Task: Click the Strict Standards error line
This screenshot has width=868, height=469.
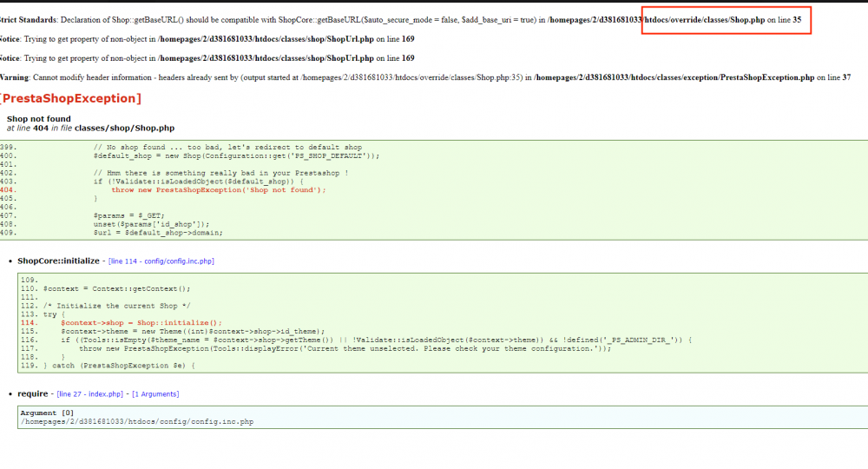Action: 400,20
